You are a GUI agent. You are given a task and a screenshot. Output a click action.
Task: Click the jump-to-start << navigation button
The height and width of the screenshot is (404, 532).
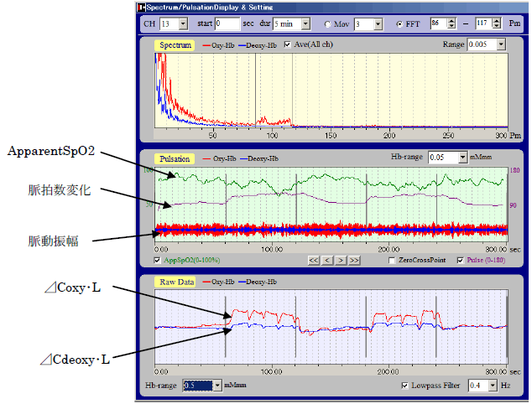pos(314,261)
